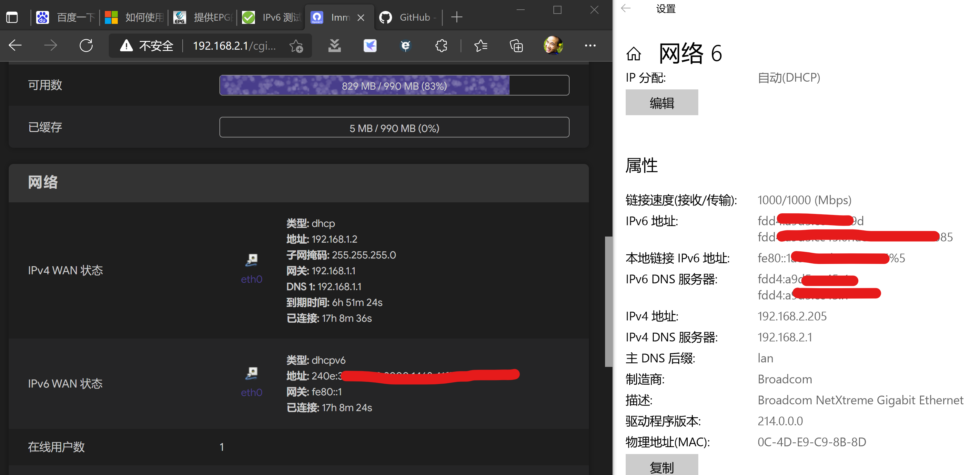Click the browser back arrow
This screenshot has height=475, width=980.
(x=15, y=45)
